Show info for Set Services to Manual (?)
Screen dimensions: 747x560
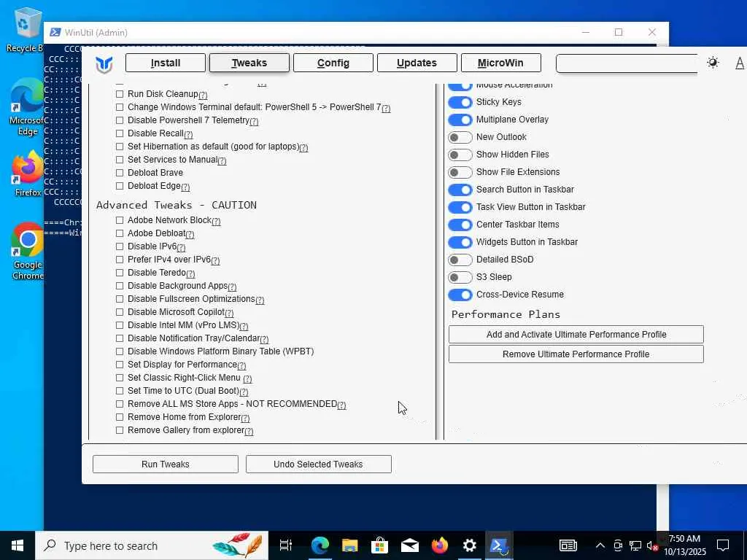point(222,161)
